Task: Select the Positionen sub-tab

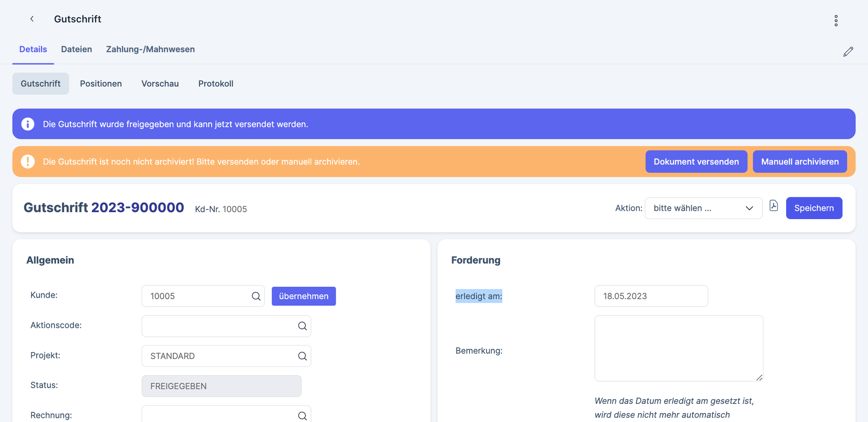Action: pyautogui.click(x=101, y=84)
